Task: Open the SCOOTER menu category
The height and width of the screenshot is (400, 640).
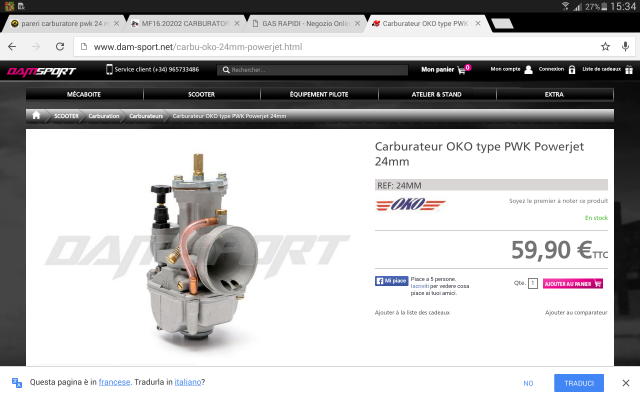Action: click(201, 94)
